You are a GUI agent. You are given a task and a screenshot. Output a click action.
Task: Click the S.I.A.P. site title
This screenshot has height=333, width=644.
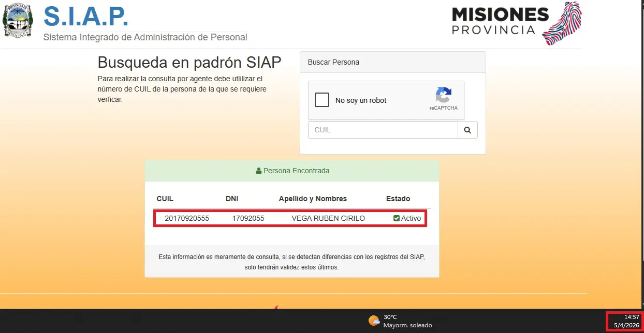click(86, 16)
